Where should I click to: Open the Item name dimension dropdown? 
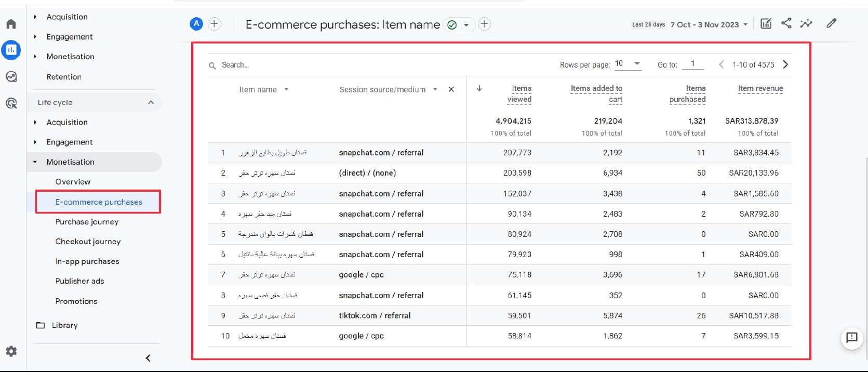[x=286, y=89]
